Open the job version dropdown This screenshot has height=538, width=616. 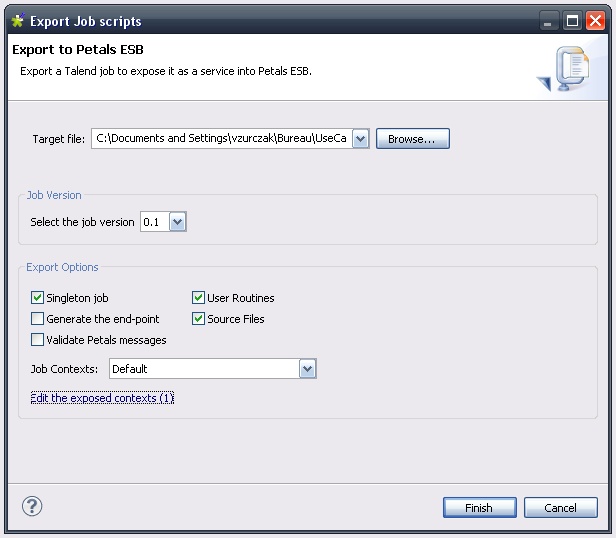[177, 222]
